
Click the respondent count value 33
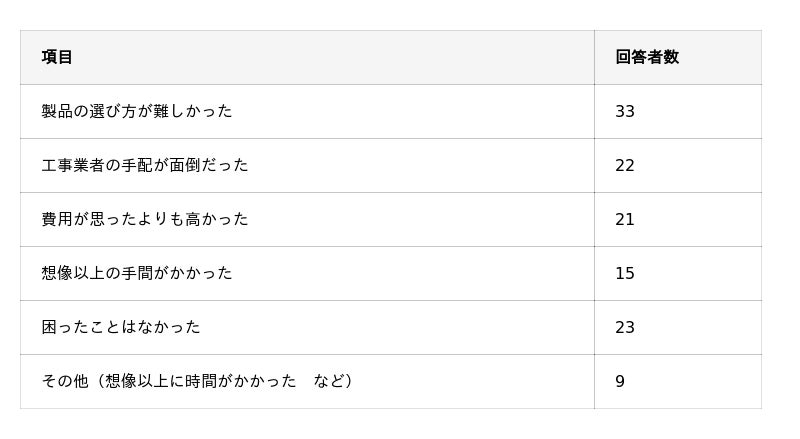tap(625, 111)
